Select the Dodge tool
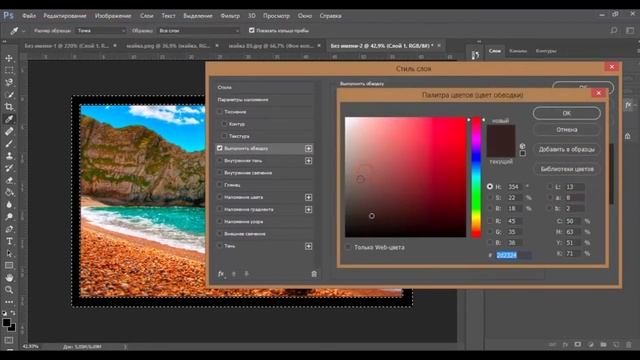Screen dimensions: 640x360 (9, 217)
